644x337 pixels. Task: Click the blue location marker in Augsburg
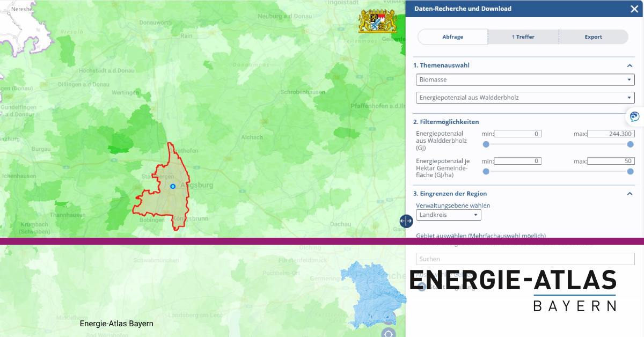(173, 186)
